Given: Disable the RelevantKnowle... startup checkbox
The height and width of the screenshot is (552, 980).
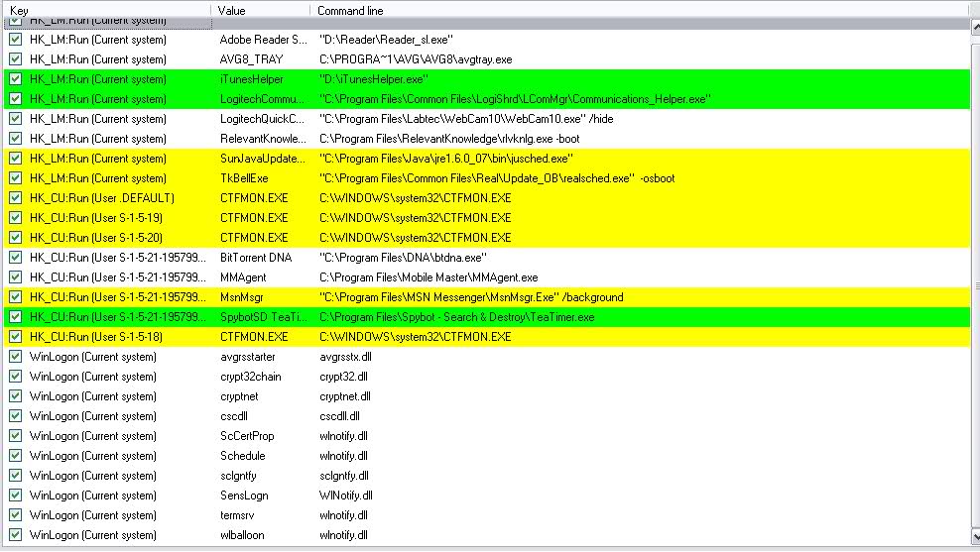Looking at the screenshot, I should click(x=16, y=139).
